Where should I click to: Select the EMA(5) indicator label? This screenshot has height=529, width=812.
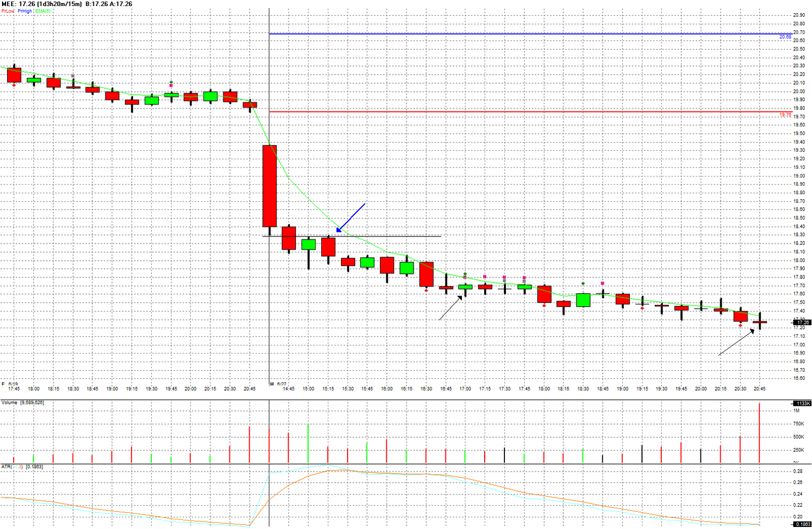pos(43,11)
